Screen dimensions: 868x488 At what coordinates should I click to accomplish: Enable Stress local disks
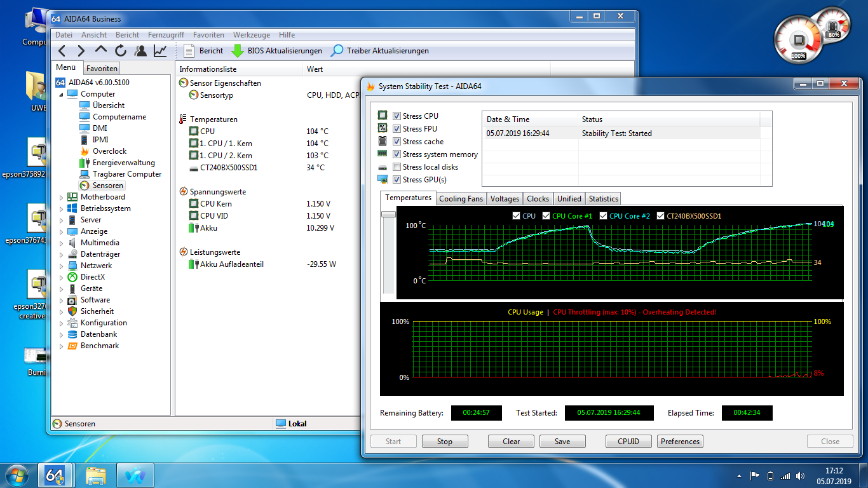tap(397, 167)
